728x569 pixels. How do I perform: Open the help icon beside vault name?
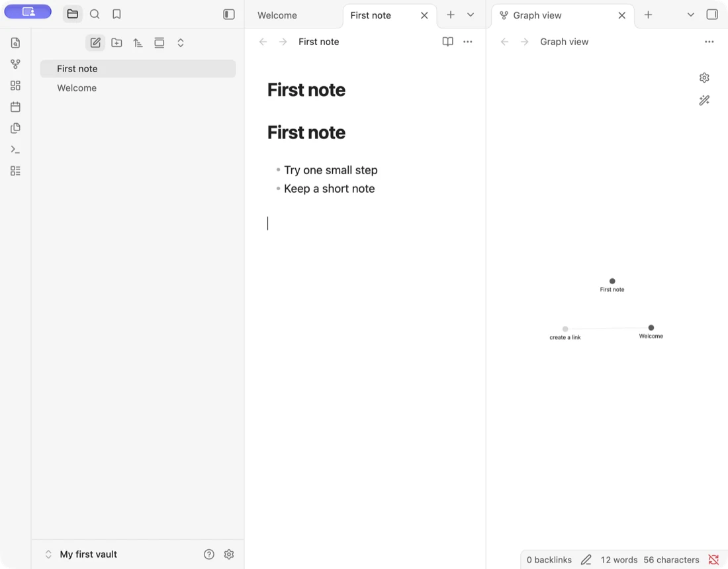[x=209, y=554]
